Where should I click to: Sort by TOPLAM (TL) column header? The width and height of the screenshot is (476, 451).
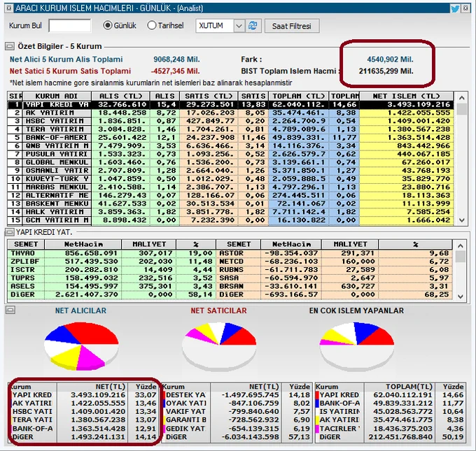tap(298, 96)
